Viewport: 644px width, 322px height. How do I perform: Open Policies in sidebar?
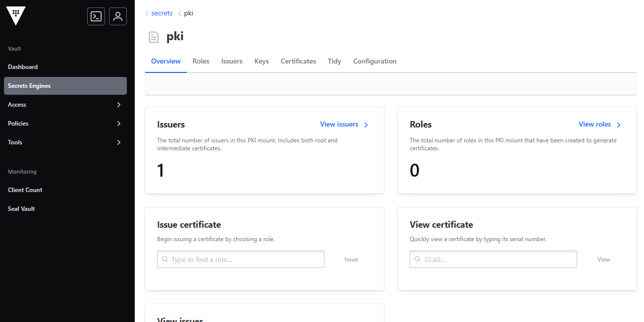tap(65, 124)
